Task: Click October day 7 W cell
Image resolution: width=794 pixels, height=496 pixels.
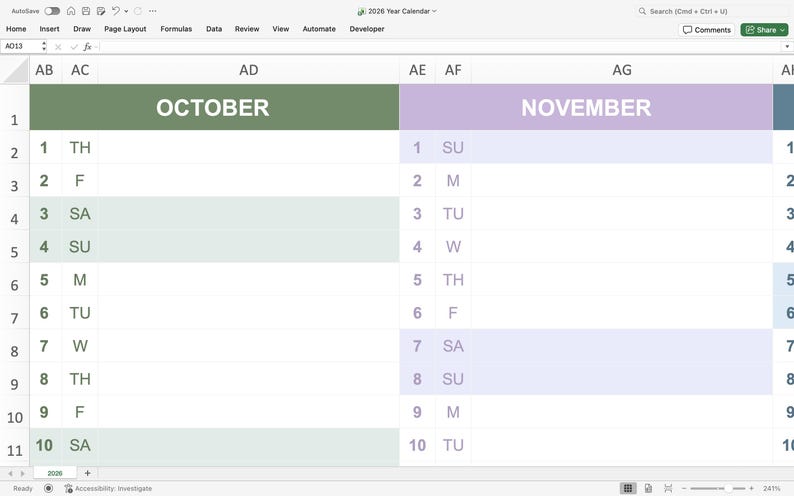Action: tap(80, 346)
